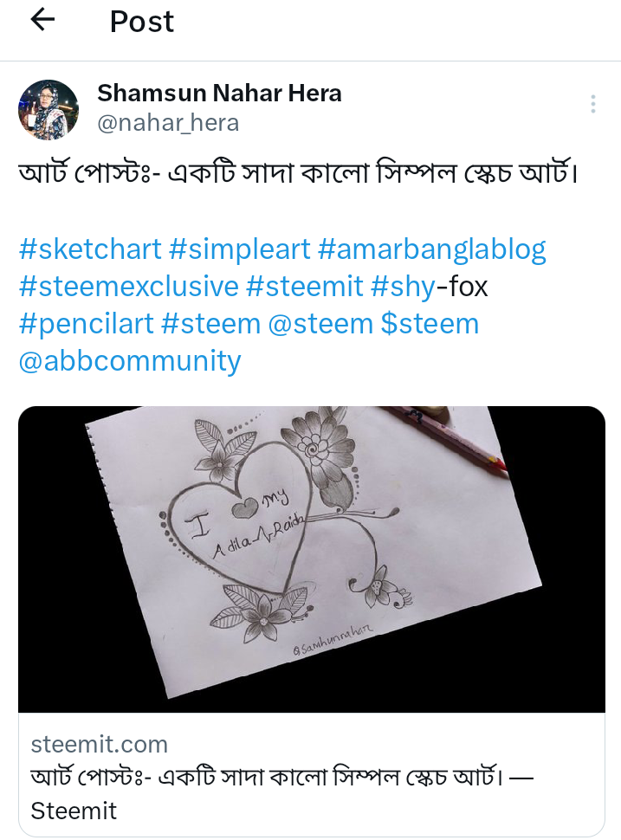Open the three-dot post options menu
621x840 pixels.
(592, 104)
